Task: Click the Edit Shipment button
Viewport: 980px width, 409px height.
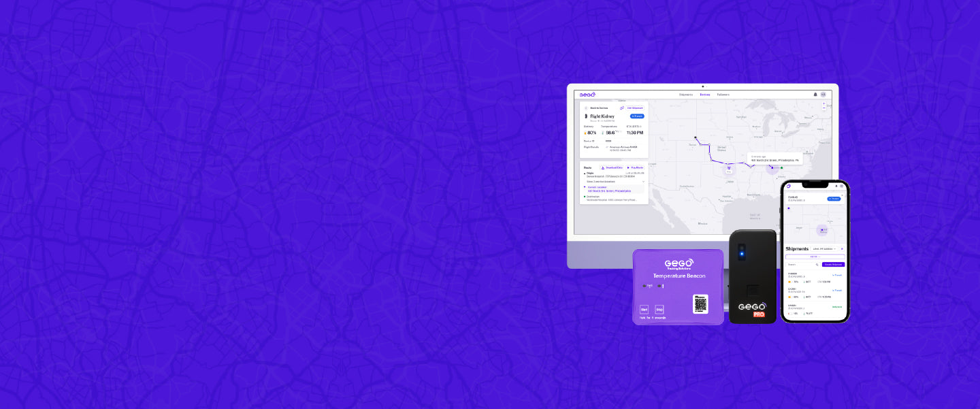Action: (x=634, y=108)
